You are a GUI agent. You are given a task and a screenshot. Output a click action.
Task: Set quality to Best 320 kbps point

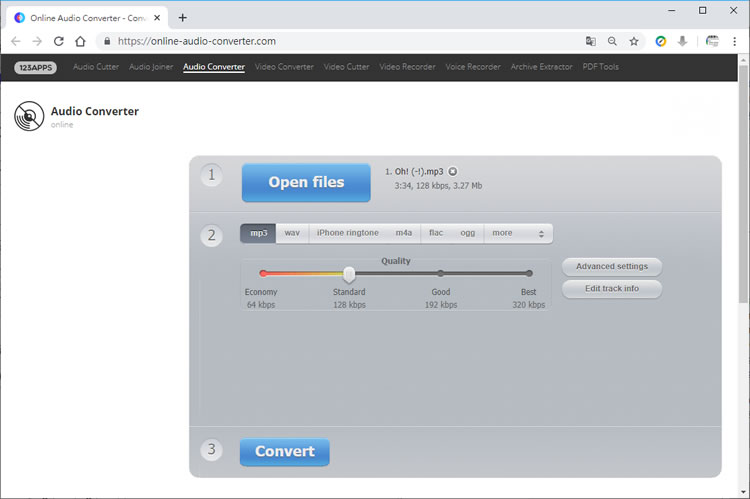[529, 273]
